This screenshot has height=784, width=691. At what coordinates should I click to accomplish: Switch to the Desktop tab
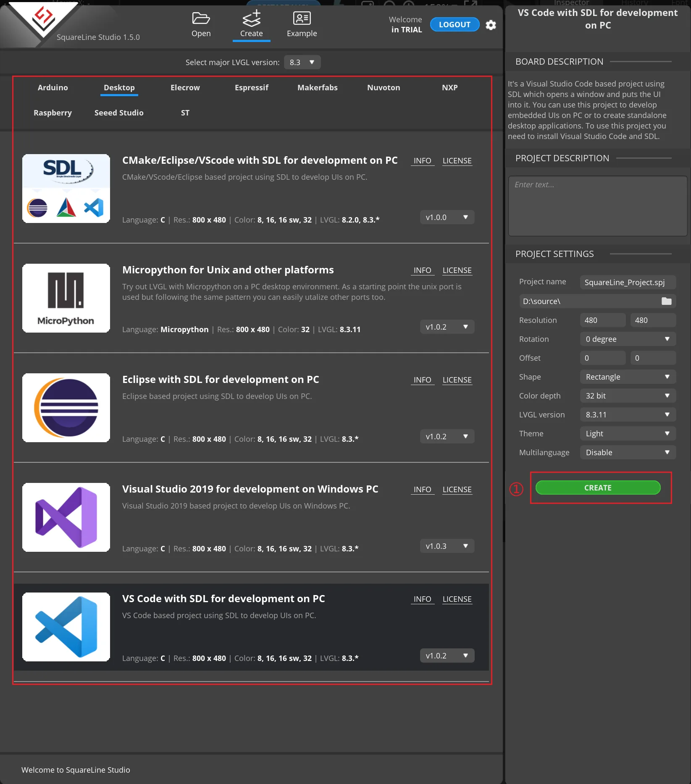point(119,87)
